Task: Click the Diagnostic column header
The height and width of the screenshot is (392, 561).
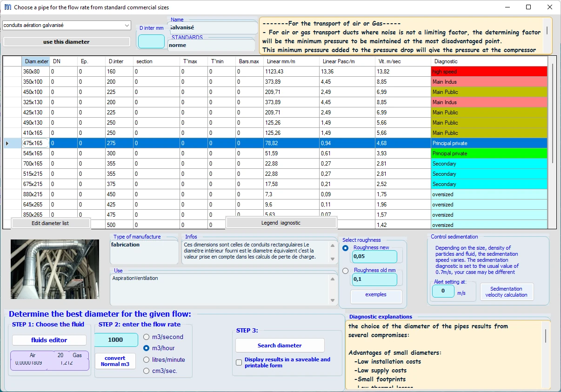Action: [489, 61]
